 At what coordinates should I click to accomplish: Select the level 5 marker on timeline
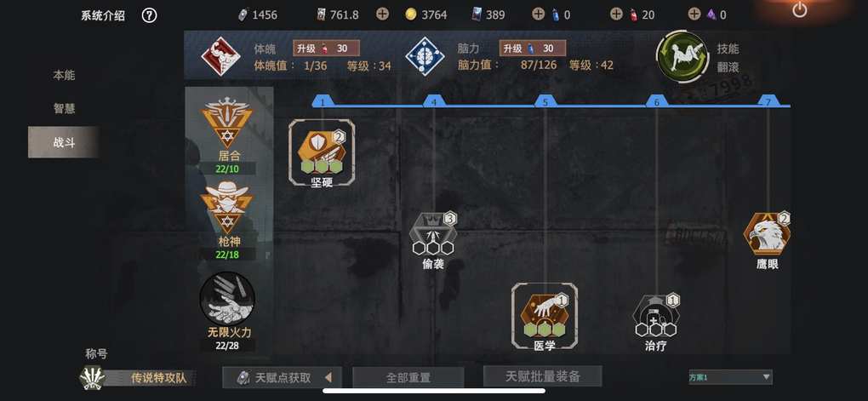(x=545, y=101)
